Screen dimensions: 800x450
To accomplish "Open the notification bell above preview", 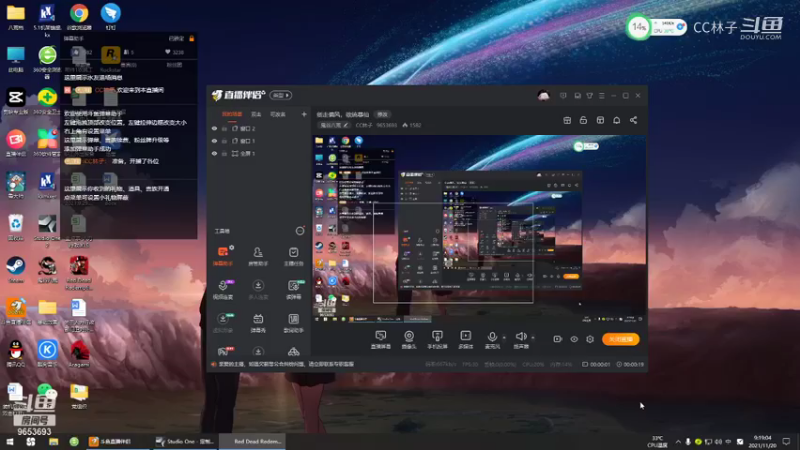I will tap(616, 120).
